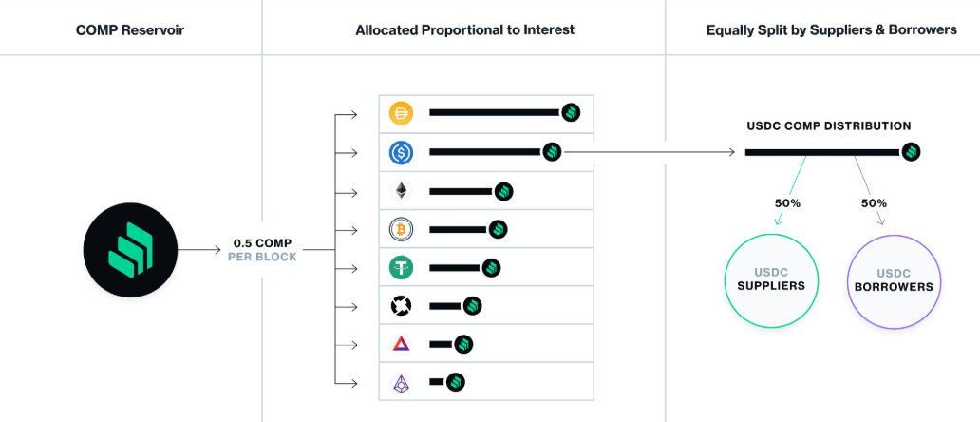Select Allocated Proportional to Interest heading
The image size is (980, 422).
point(464,30)
